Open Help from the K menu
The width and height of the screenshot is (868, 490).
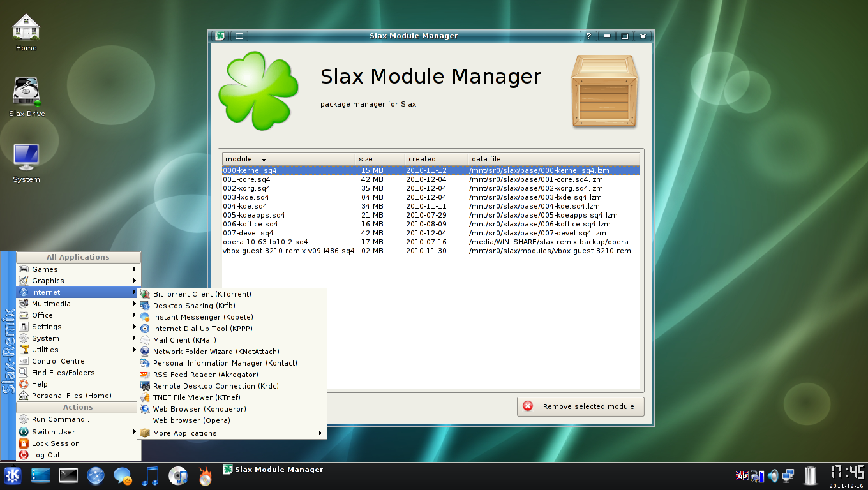coord(78,384)
